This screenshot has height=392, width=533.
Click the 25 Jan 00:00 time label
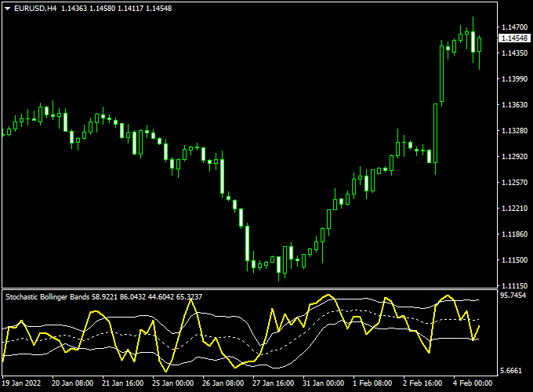pyautogui.click(x=172, y=383)
